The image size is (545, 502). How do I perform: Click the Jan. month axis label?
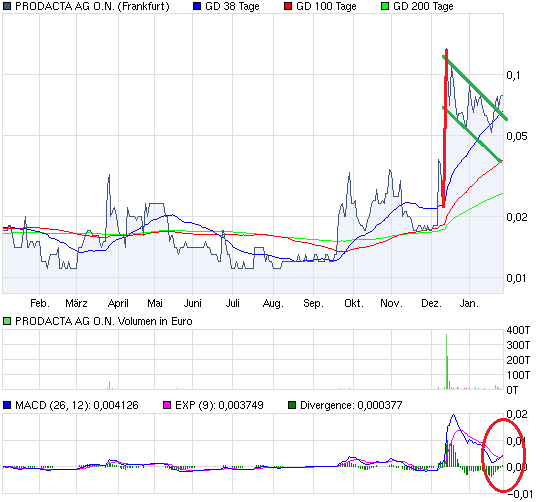tap(469, 303)
